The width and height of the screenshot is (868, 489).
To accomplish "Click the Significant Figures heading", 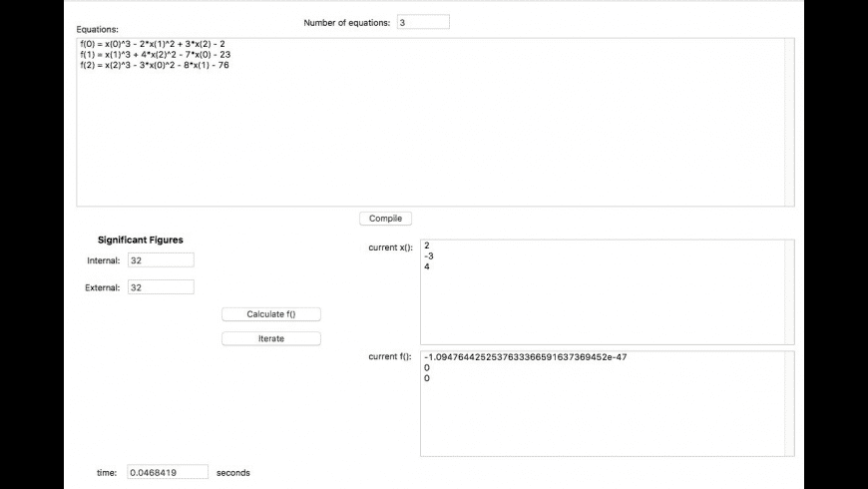I will (140, 240).
